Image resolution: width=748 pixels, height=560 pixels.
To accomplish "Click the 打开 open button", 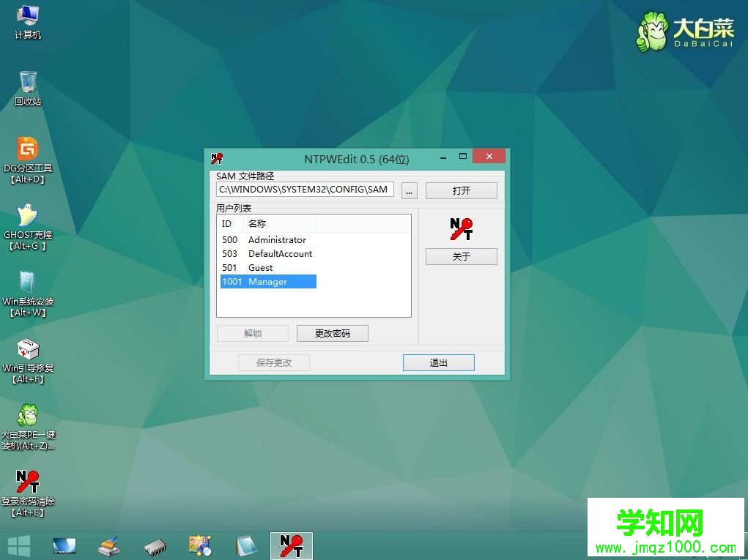I will pos(461,190).
